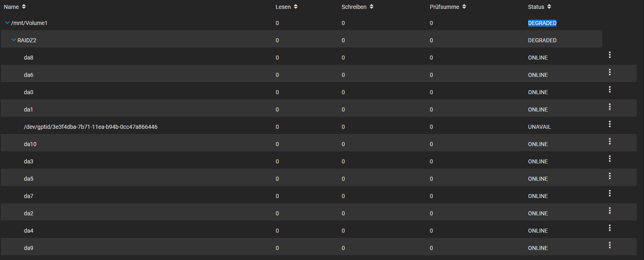
Task: Open the kebab menu for the UNAVAIL gptid disk
Action: tap(609, 124)
